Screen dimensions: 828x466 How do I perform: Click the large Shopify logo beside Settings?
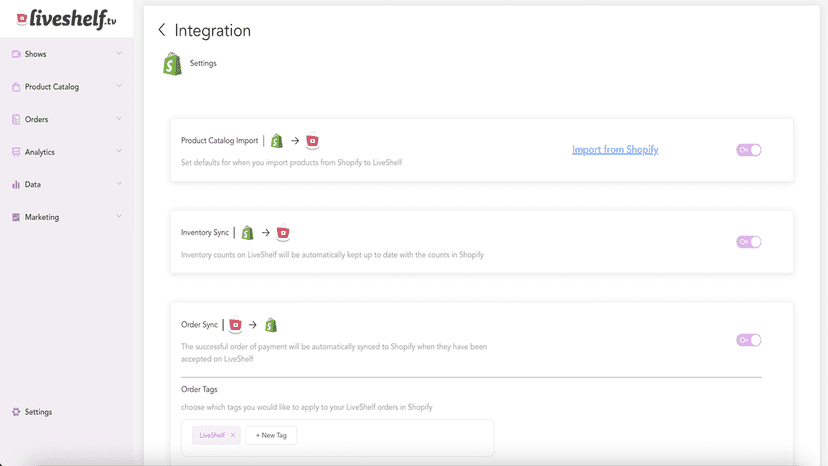(x=172, y=64)
